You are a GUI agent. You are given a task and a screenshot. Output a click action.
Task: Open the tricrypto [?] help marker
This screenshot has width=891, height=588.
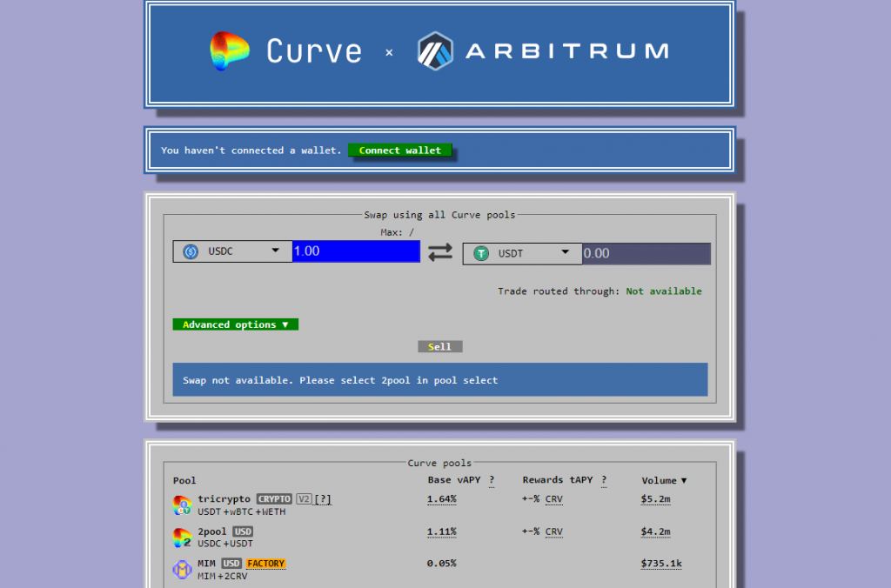pos(323,498)
